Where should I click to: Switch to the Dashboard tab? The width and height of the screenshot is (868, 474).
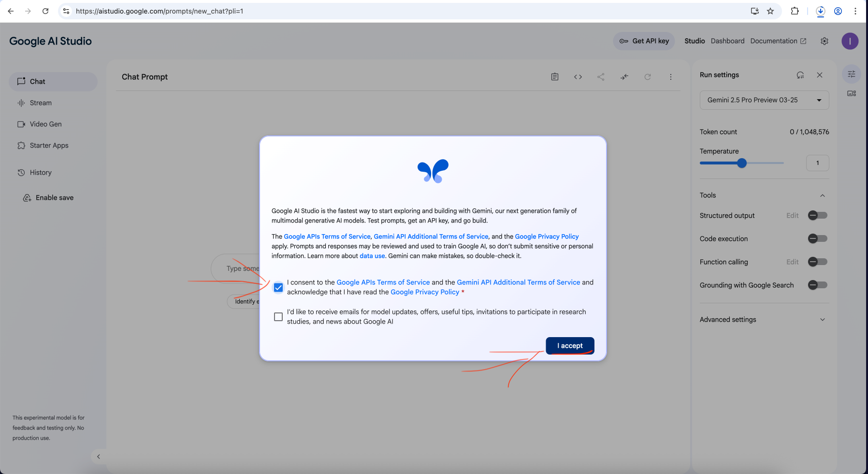(727, 41)
